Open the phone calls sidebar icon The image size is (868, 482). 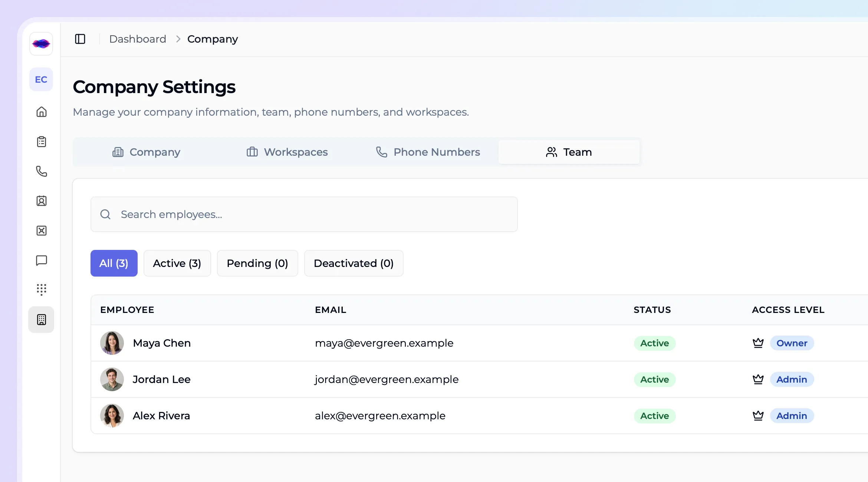42,171
